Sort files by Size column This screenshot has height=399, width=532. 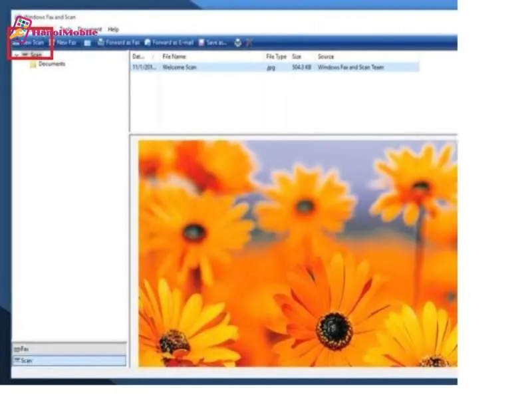(x=296, y=57)
